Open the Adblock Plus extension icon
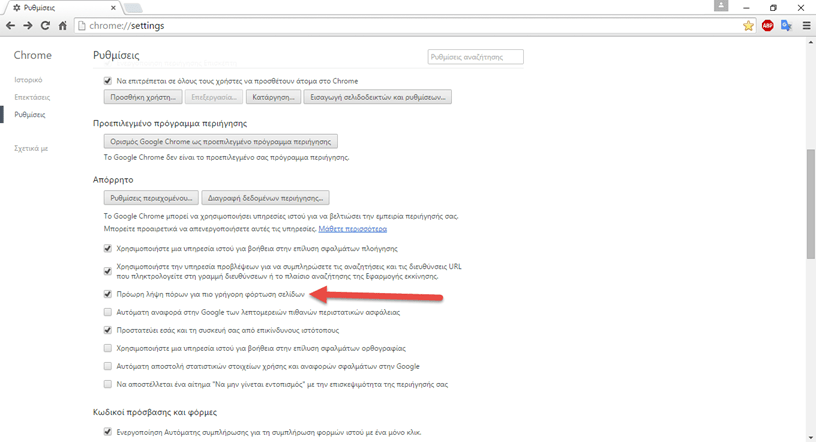This screenshot has width=816, height=442. (768, 26)
